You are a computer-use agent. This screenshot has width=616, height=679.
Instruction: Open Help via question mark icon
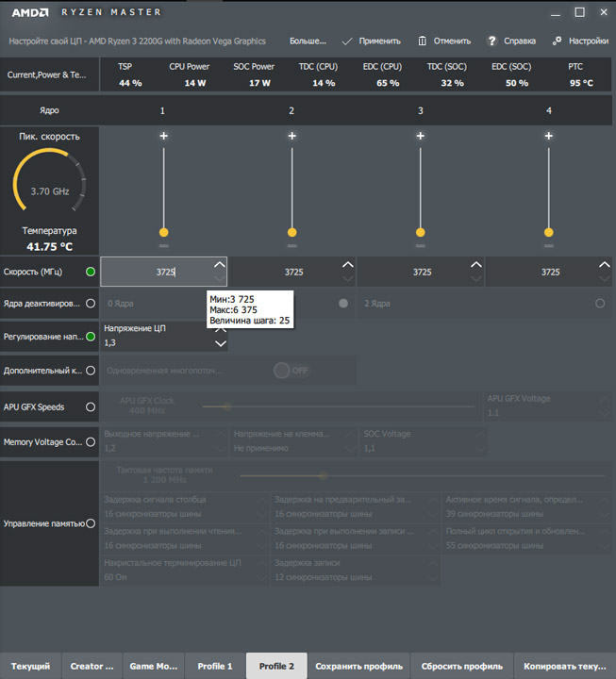tap(492, 41)
